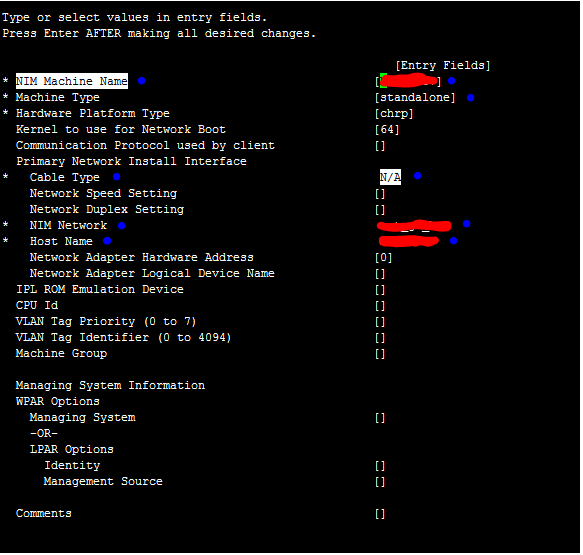Select the empty CPU Id entry field
This screenshot has width=583, height=555.
click(x=380, y=306)
